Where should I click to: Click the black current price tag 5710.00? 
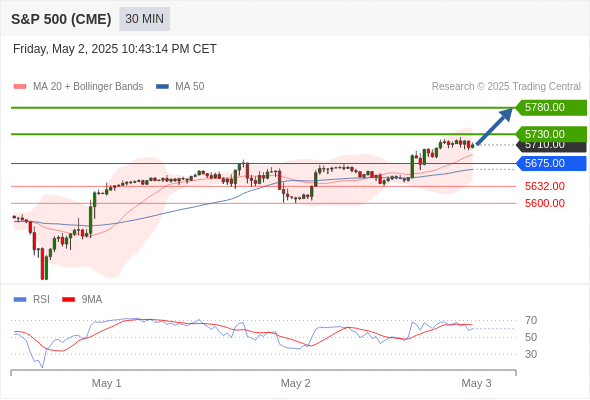tap(551, 147)
